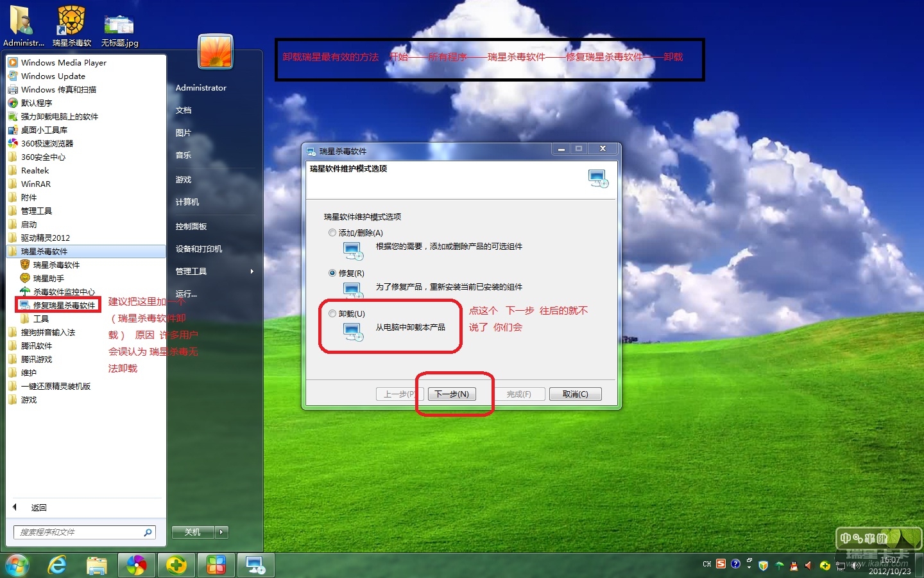Viewport: 924px width, 578px height.
Task: Open the Administrator folder icon on the desktop
Action: pyautogui.click(x=23, y=26)
